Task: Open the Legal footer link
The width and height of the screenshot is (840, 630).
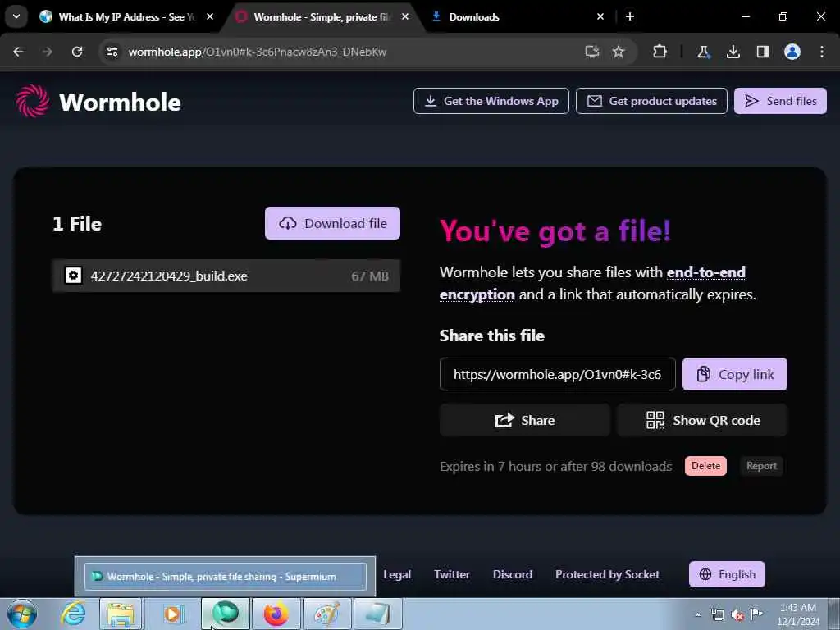Action: coord(397,574)
